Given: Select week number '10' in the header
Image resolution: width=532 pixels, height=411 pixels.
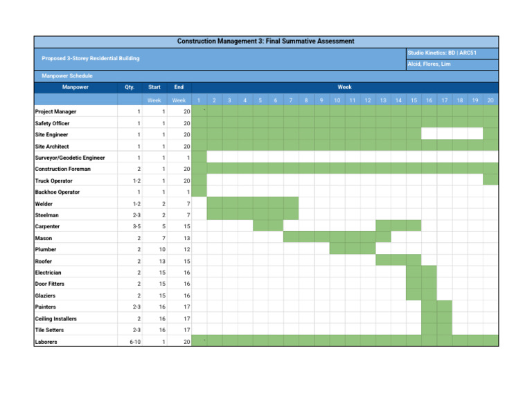Looking at the screenshot, I should (337, 100).
